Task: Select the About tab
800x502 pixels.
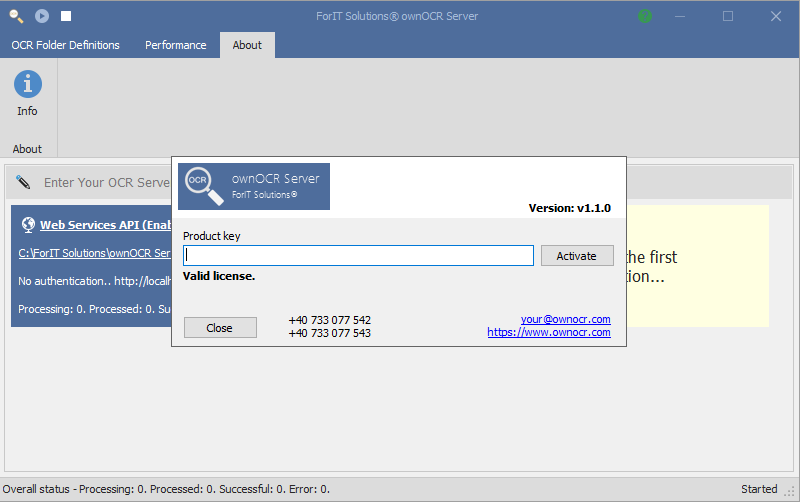Action: coord(247,45)
